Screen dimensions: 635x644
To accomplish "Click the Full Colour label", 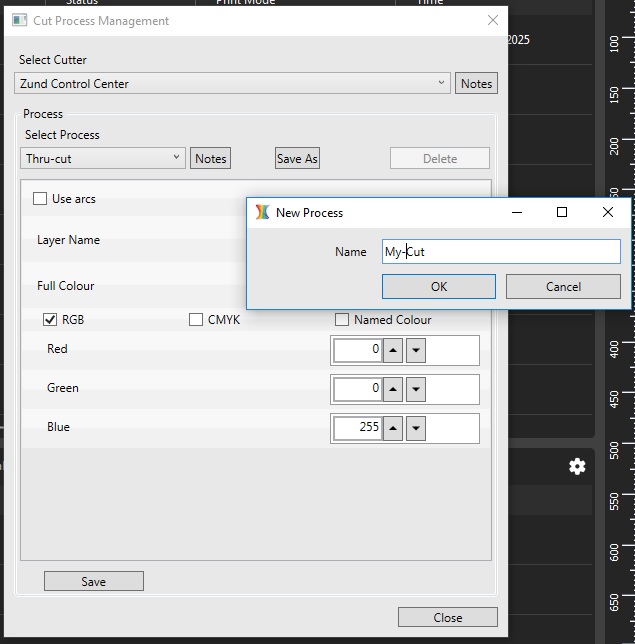I will click(66, 286).
